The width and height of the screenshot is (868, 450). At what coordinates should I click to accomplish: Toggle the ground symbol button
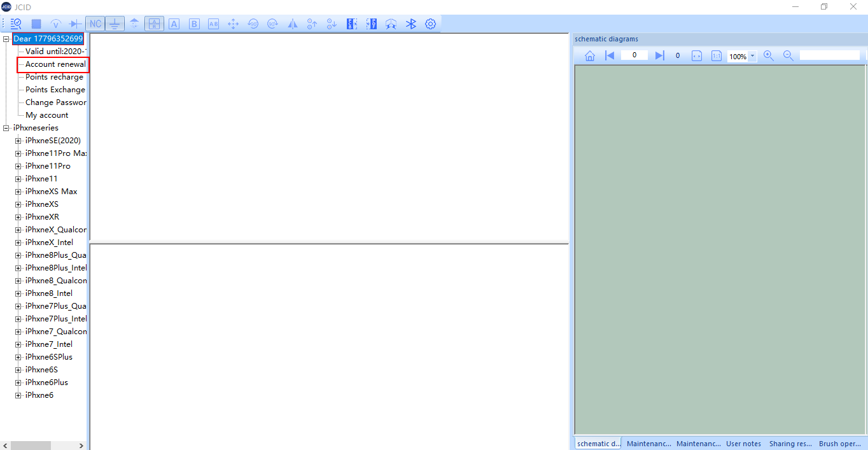[x=115, y=24]
